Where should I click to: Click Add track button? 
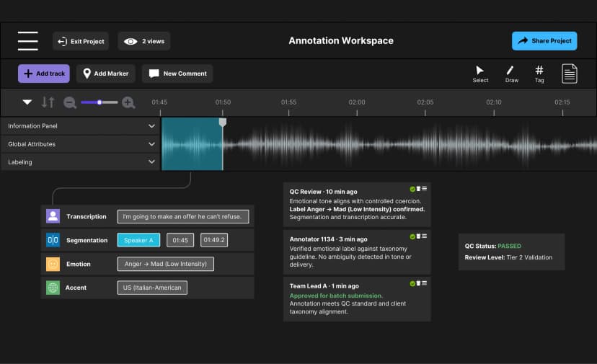coord(44,74)
